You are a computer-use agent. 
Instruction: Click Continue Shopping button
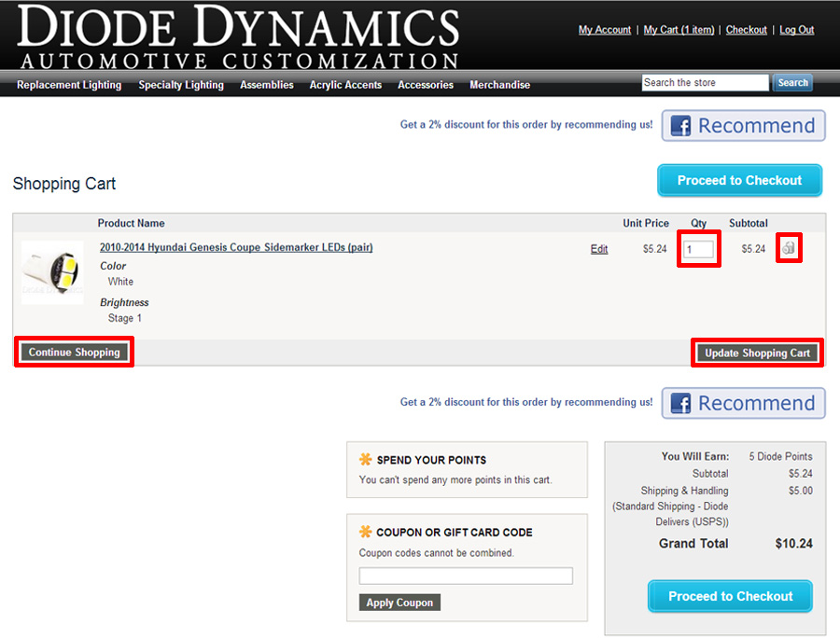tap(75, 353)
